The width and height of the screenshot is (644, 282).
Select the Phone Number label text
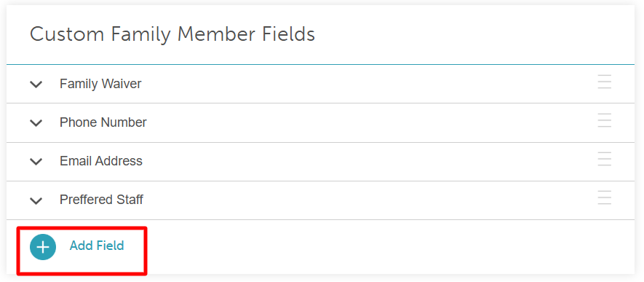(x=103, y=122)
